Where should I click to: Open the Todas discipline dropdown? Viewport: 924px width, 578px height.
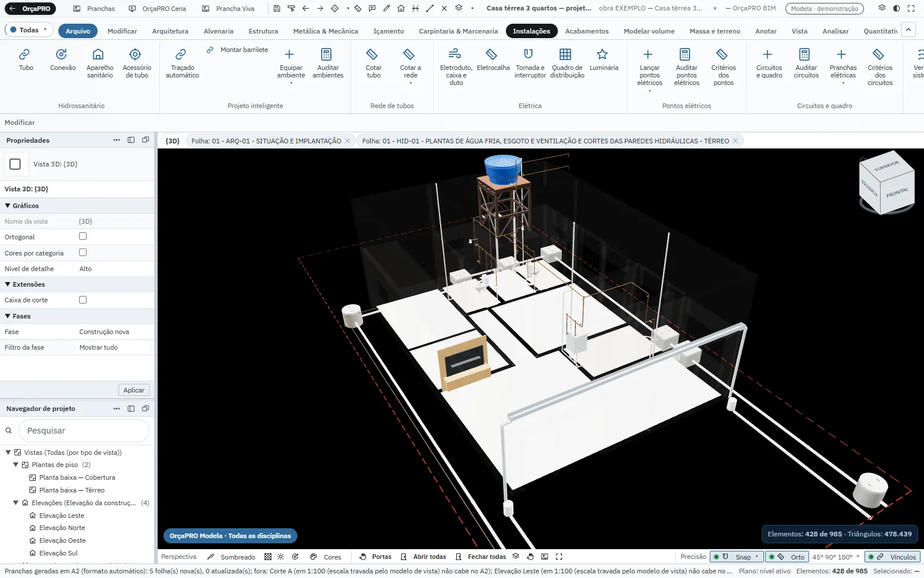29,30
